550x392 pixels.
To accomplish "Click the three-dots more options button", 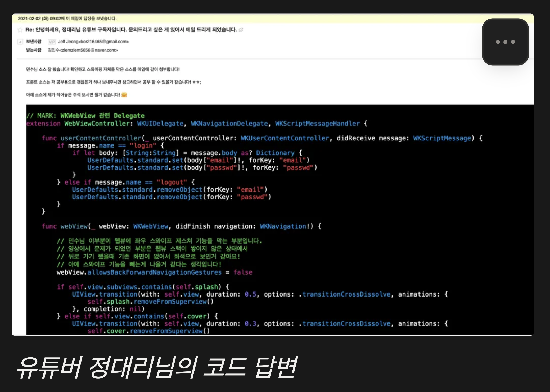I will point(505,42).
